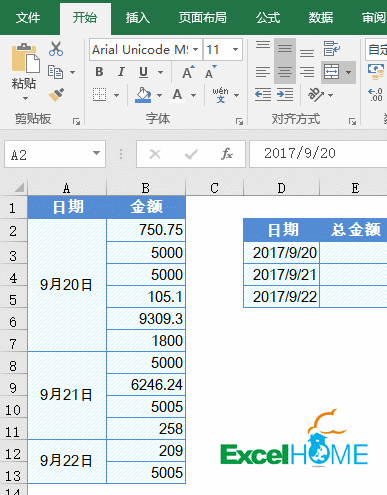Click the select-all corner triangle
This screenshot has width=387, height=495.
19,188
